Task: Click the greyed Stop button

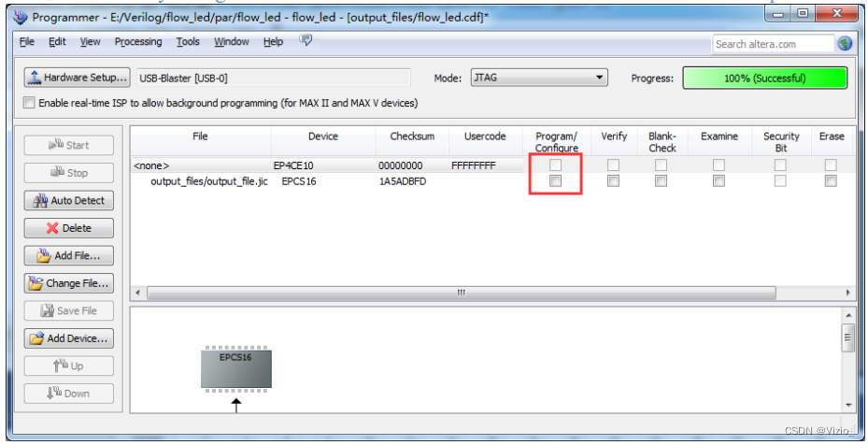Action: [x=68, y=173]
